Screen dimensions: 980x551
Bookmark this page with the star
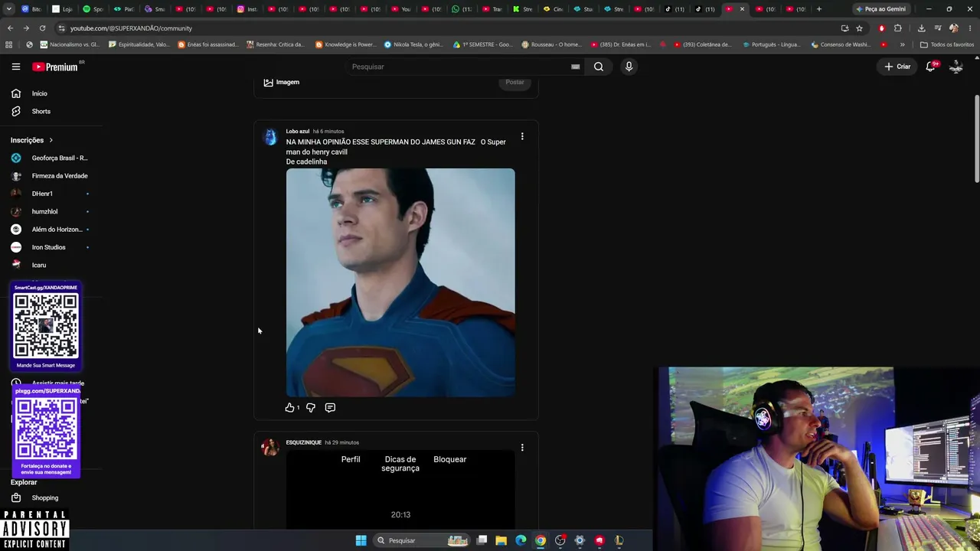[859, 28]
